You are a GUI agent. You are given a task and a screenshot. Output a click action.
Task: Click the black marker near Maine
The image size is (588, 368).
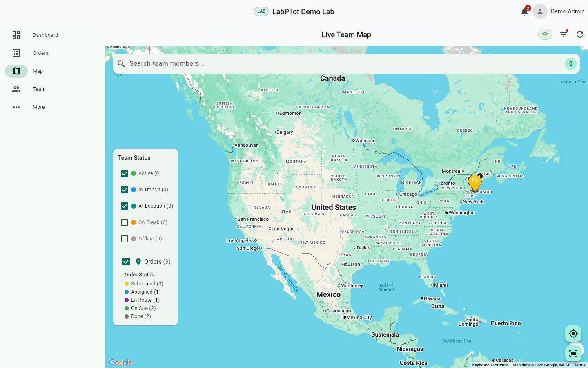click(480, 176)
